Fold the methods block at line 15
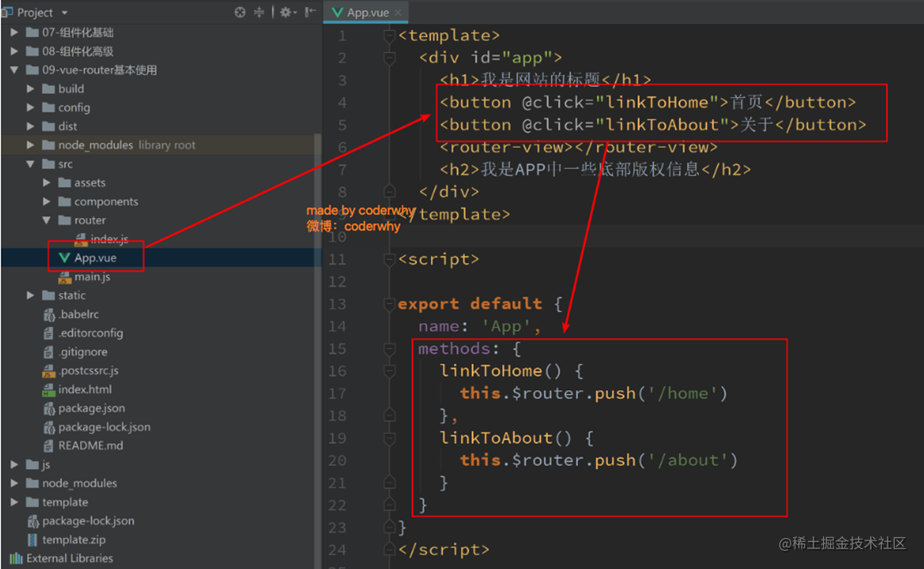This screenshot has height=569, width=924. (389, 349)
